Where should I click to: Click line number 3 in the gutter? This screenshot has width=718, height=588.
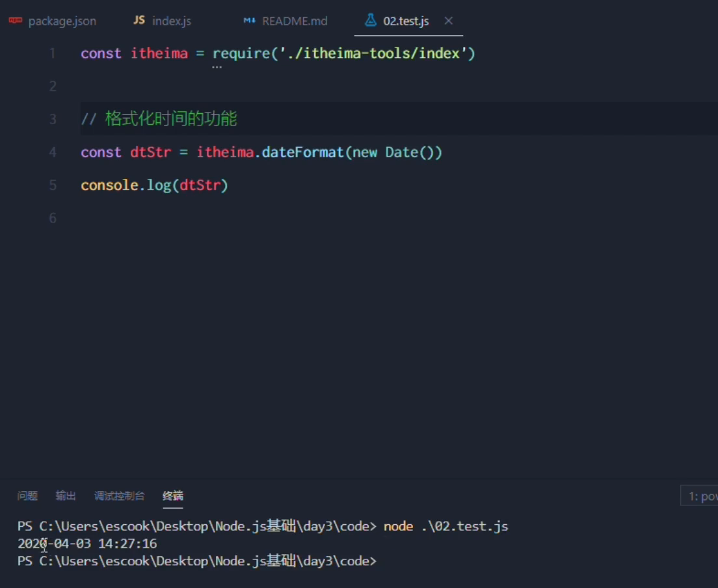point(53,120)
